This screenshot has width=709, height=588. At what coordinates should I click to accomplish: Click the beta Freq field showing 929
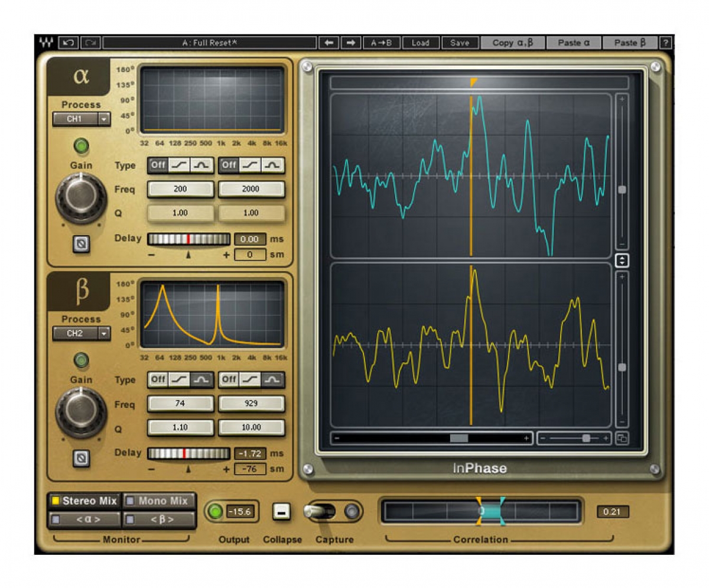251,404
